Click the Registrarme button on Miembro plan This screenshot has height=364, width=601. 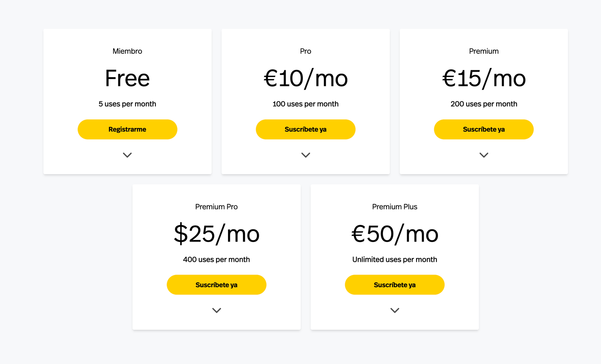point(127,129)
